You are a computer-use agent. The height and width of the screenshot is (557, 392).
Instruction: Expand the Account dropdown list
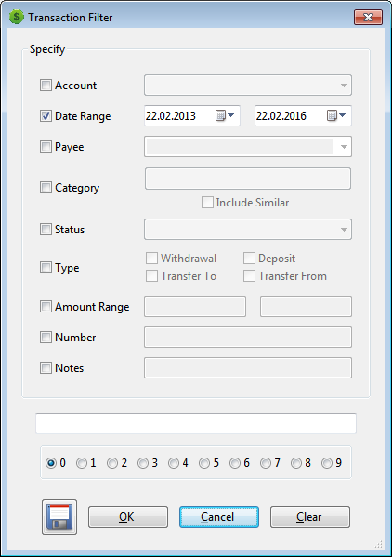pos(344,86)
